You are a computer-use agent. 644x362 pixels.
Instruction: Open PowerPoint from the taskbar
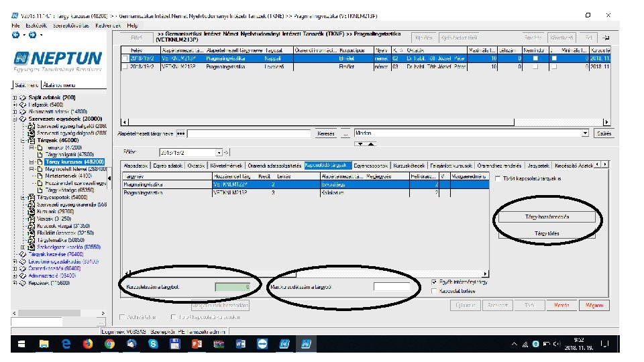(197, 344)
